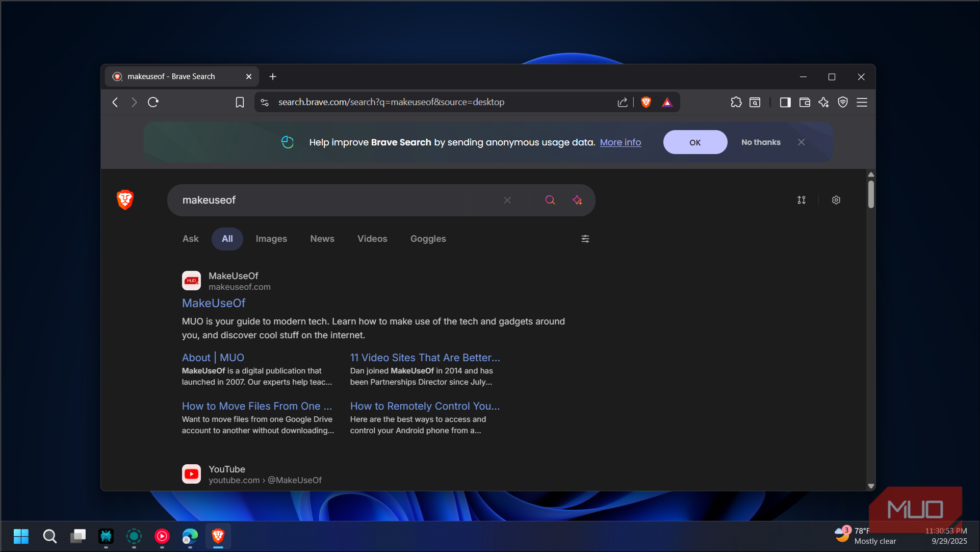The height and width of the screenshot is (552, 980).
Task: Click the YouTube result favicon
Action: (x=191, y=474)
